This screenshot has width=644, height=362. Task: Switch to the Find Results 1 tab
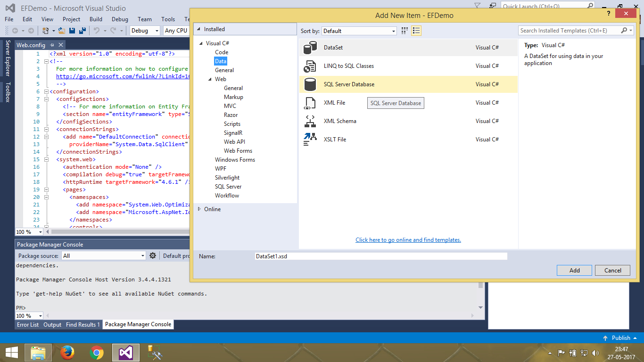tap(83, 324)
